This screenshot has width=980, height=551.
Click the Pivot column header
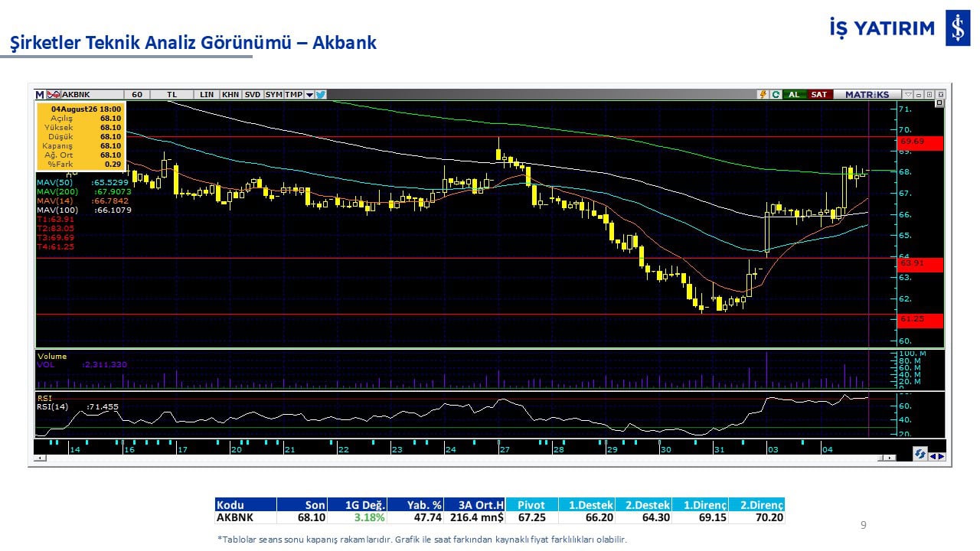(x=531, y=505)
